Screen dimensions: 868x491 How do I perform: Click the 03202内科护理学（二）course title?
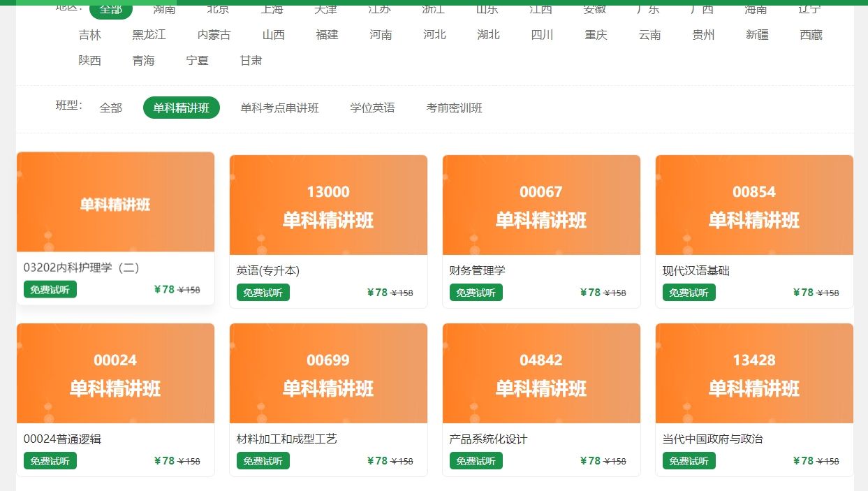point(82,268)
